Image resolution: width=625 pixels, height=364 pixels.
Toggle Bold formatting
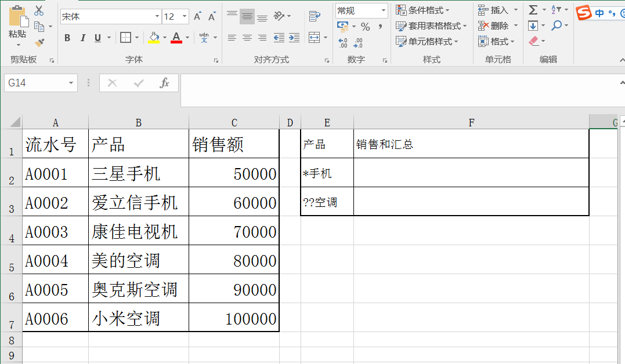click(x=67, y=38)
